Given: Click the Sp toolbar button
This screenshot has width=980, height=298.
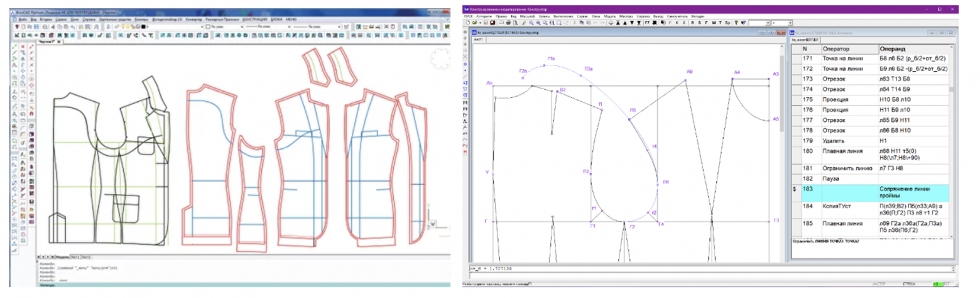Looking at the screenshot, I should pos(727,23).
